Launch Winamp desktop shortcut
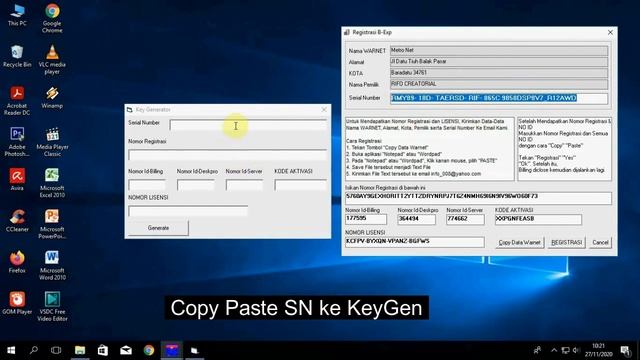 [52, 97]
